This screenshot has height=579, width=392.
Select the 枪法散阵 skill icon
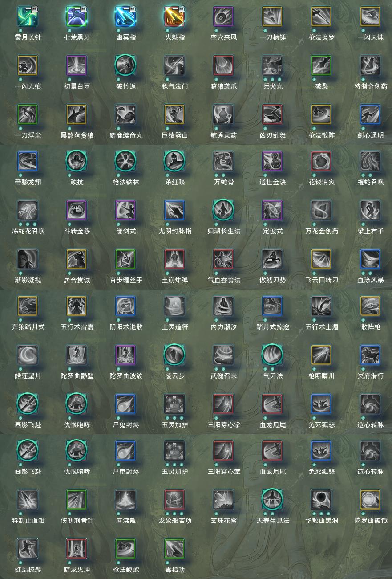[x=321, y=114]
